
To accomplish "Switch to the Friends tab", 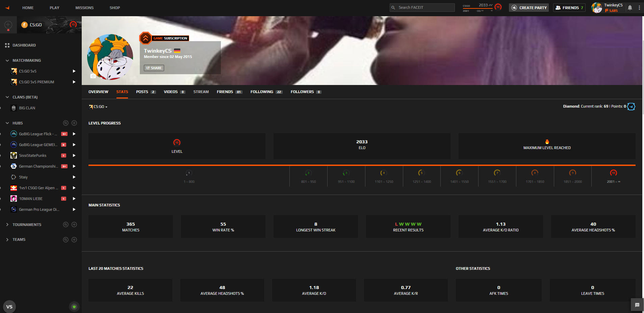I will click(230, 92).
